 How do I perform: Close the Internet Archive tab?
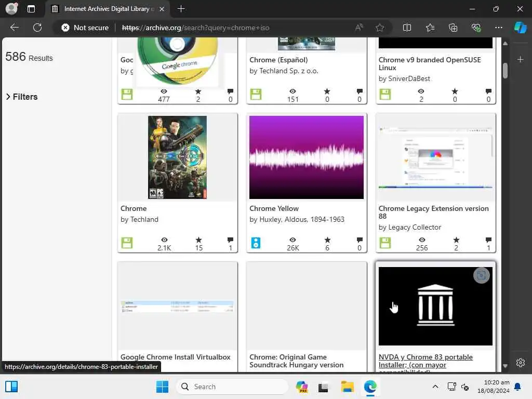tap(162, 9)
